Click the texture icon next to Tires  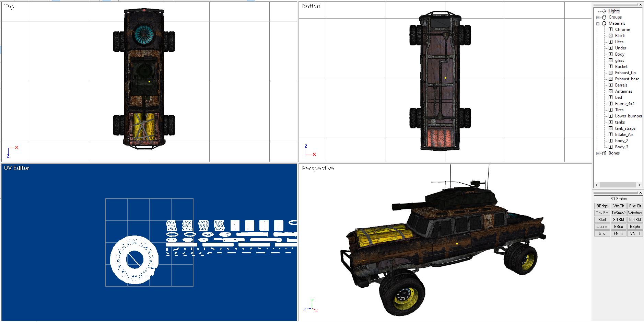610,110
